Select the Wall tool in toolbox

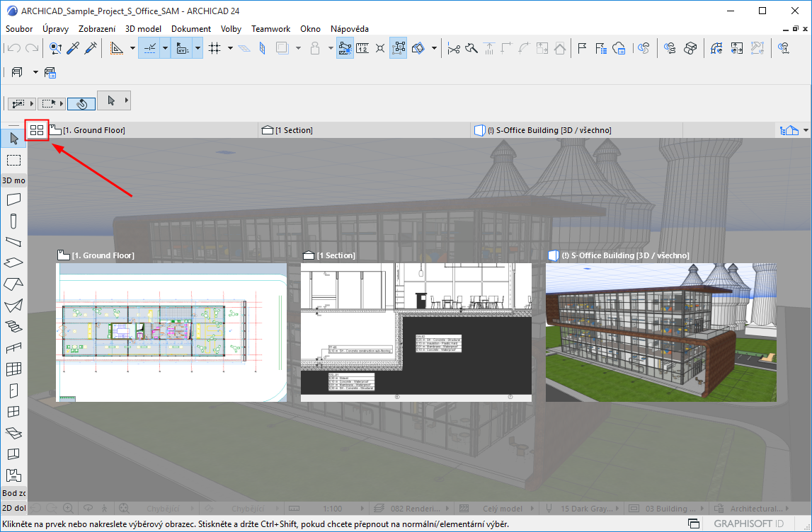pyautogui.click(x=13, y=199)
